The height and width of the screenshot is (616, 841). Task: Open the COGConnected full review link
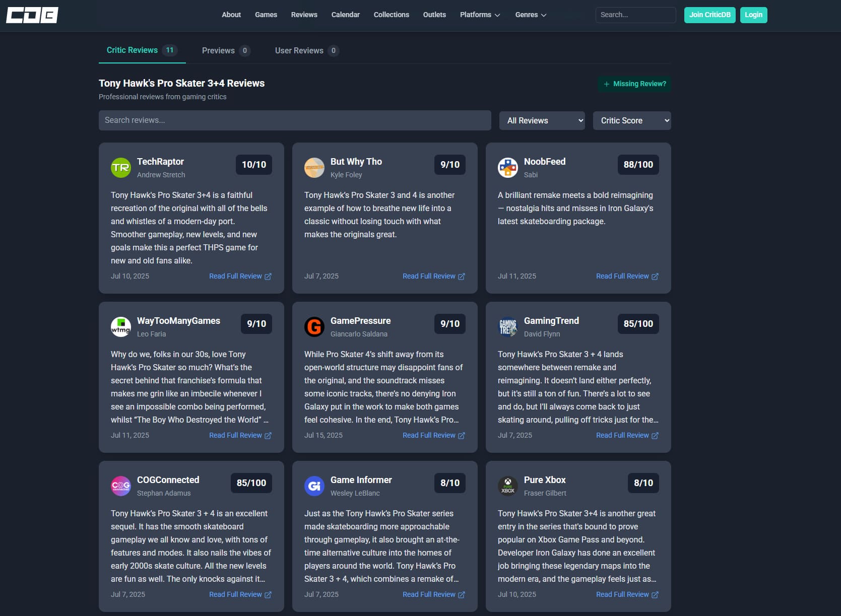coord(240,594)
